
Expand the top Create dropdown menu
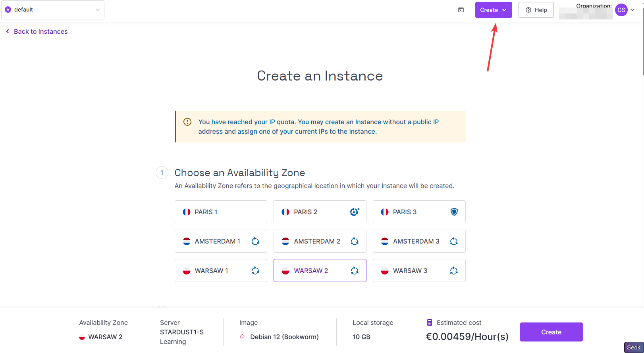(x=493, y=10)
